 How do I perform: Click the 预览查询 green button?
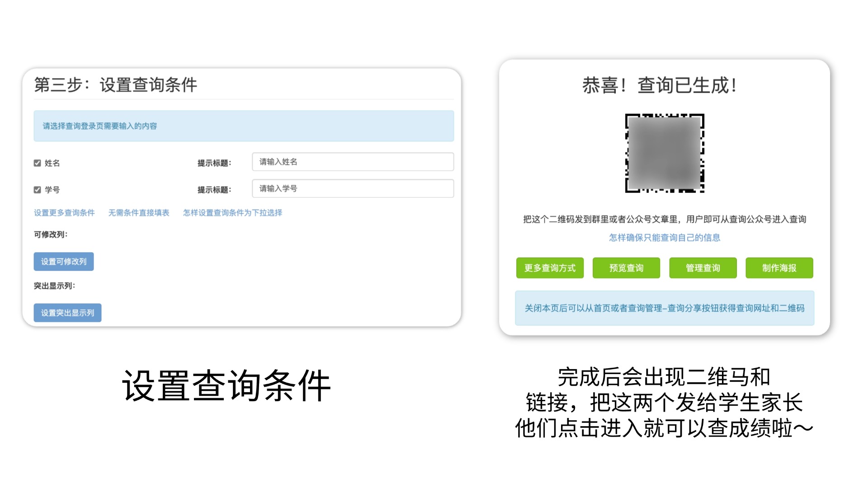pyautogui.click(x=626, y=268)
